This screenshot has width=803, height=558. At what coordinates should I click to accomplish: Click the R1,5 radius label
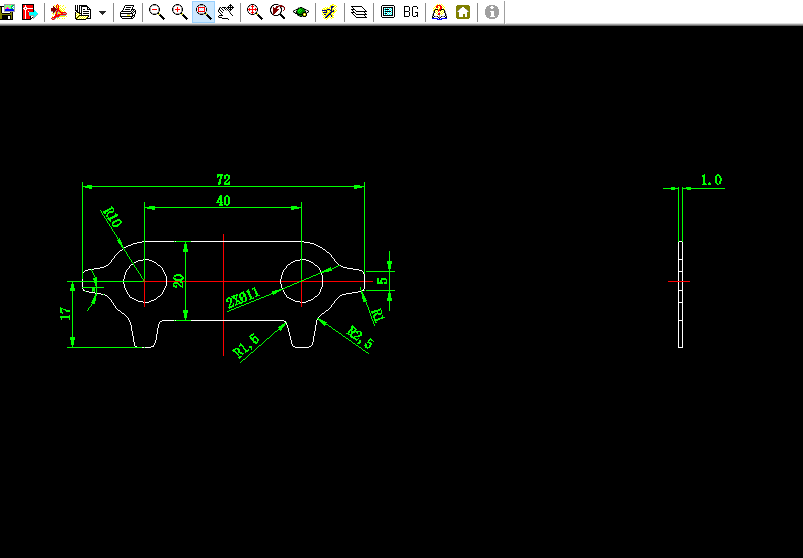tap(246, 345)
